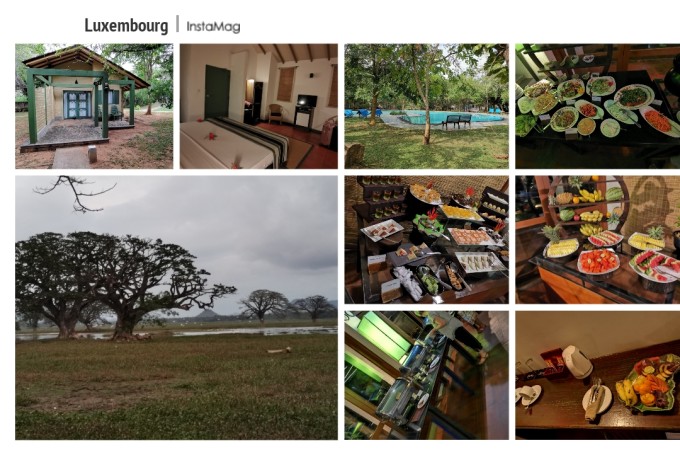Click the television in bedroom photo

click(x=307, y=101)
